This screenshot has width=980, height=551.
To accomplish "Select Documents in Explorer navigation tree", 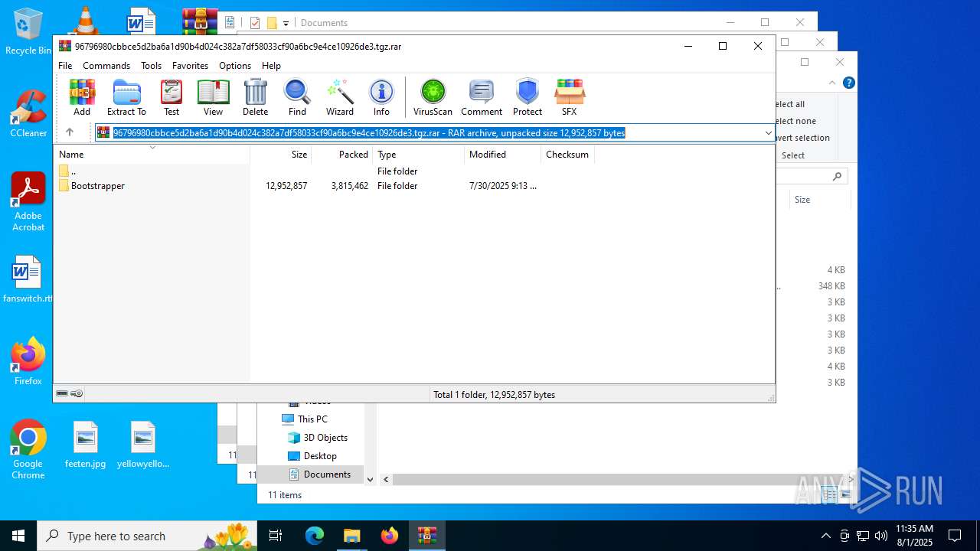I will tap(319, 474).
